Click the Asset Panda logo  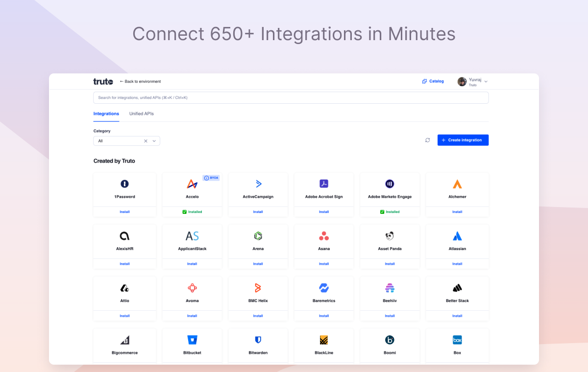tap(390, 236)
